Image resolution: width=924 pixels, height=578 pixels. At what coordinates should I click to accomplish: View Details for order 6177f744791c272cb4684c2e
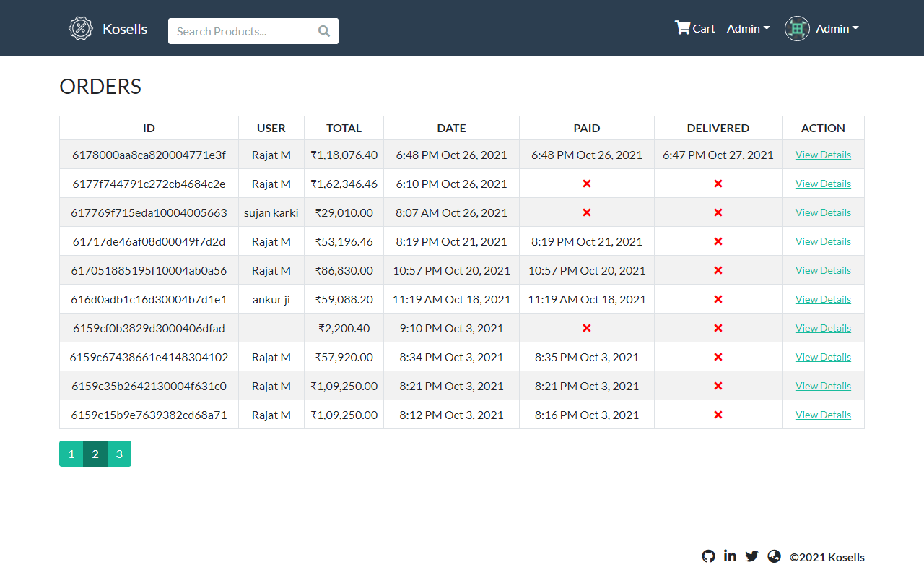tap(823, 184)
